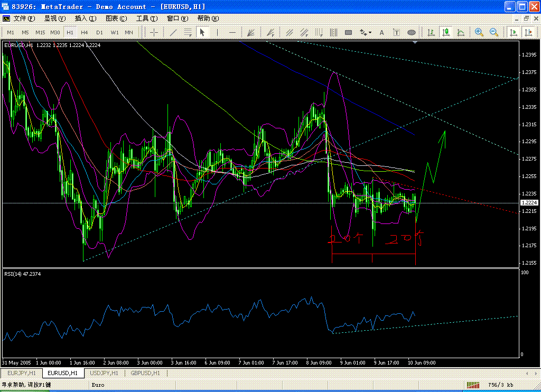
Task: Open the 插入(I) insert menu
Action: [86, 18]
